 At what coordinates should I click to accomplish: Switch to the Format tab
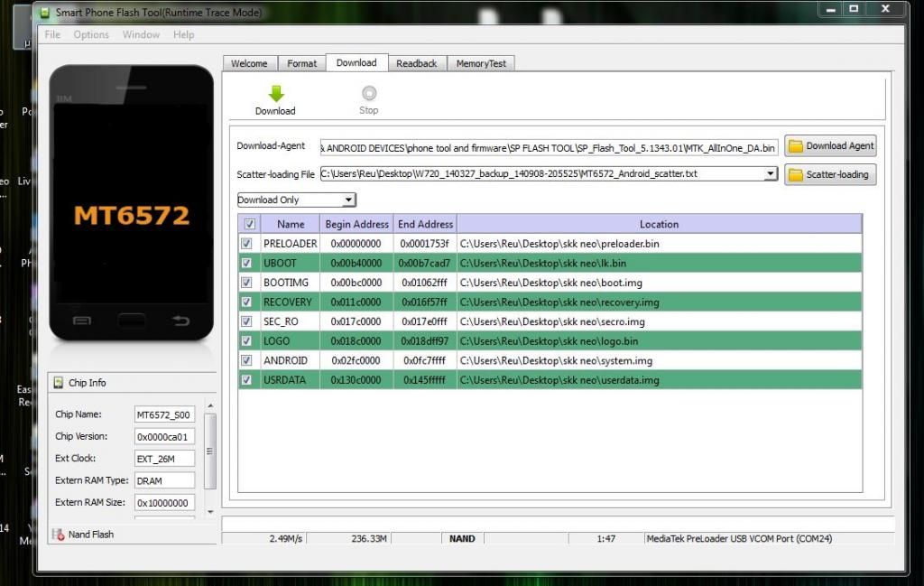(301, 63)
